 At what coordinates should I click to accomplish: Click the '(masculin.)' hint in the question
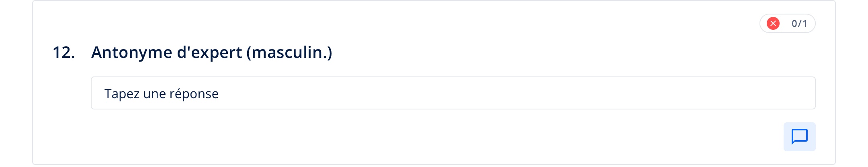(x=289, y=52)
